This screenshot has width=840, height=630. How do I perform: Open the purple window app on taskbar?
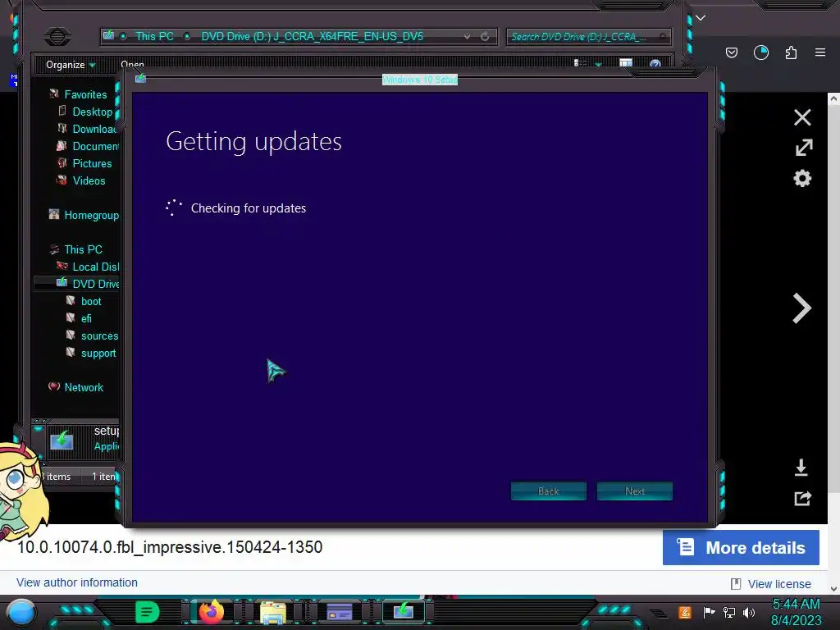[339, 611]
